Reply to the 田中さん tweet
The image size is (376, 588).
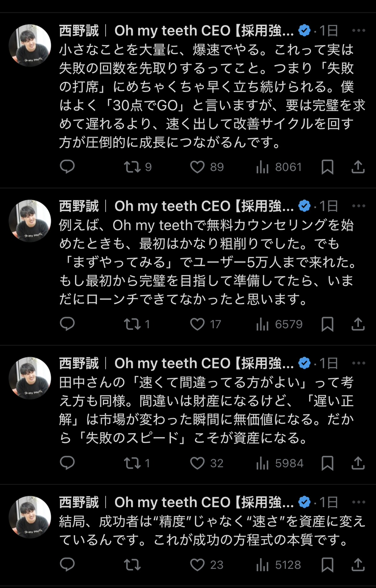click(x=67, y=463)
